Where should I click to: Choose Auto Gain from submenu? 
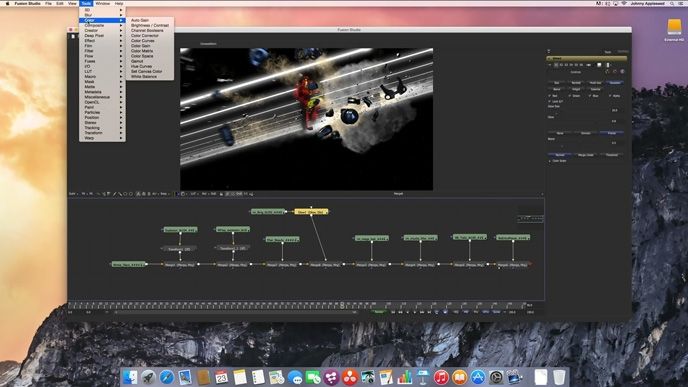coord(150,20)
